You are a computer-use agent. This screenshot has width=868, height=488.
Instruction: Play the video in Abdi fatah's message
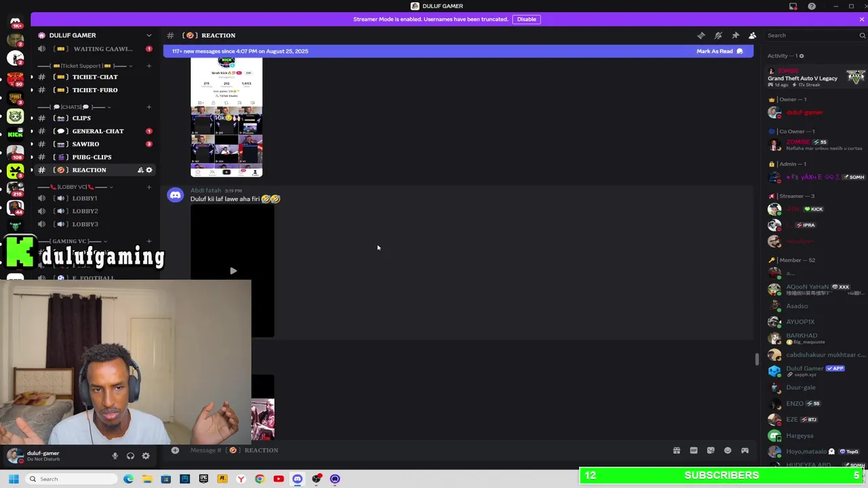click(x=233, y=270)
